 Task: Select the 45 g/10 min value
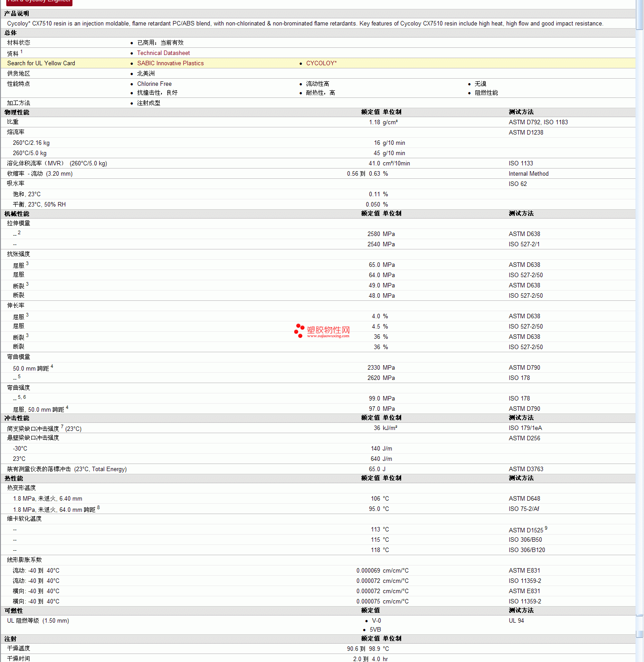click(x=389, y=153)
